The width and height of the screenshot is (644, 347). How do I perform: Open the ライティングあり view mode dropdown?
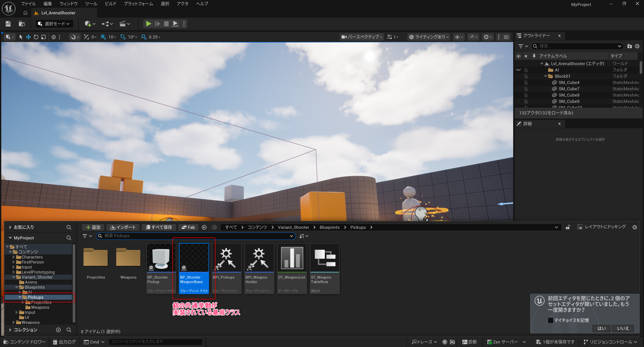pyautogui.click(x=429, y=37)
